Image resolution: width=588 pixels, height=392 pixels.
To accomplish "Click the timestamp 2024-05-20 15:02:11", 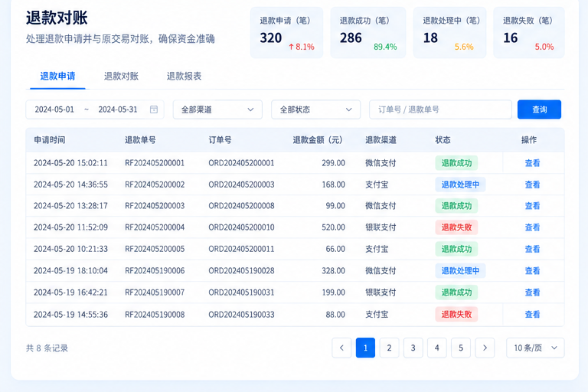I will [70, 163].
